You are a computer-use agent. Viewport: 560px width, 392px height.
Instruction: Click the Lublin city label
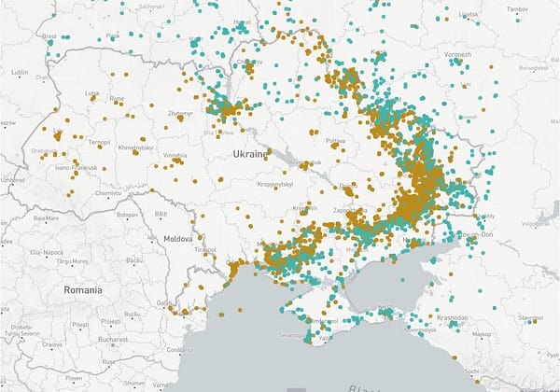coord(20,71)
